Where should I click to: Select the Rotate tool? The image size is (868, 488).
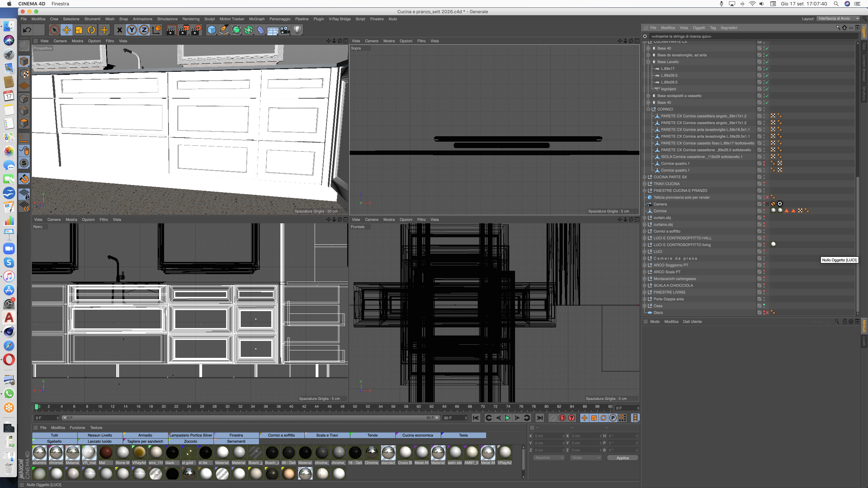pos(91,30)
